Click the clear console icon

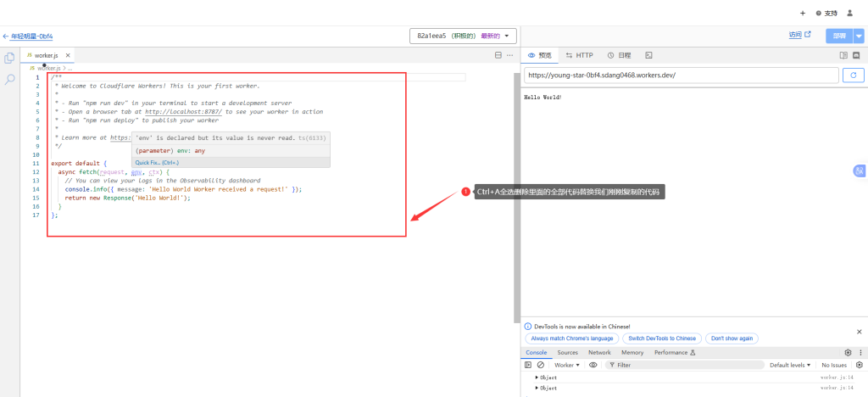coord(540,365)
